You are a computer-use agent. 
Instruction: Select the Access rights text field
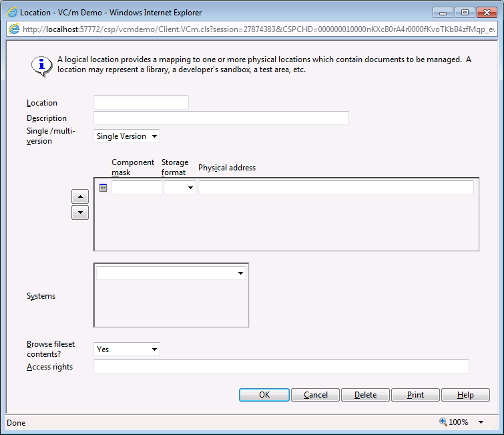coord(281,366)
